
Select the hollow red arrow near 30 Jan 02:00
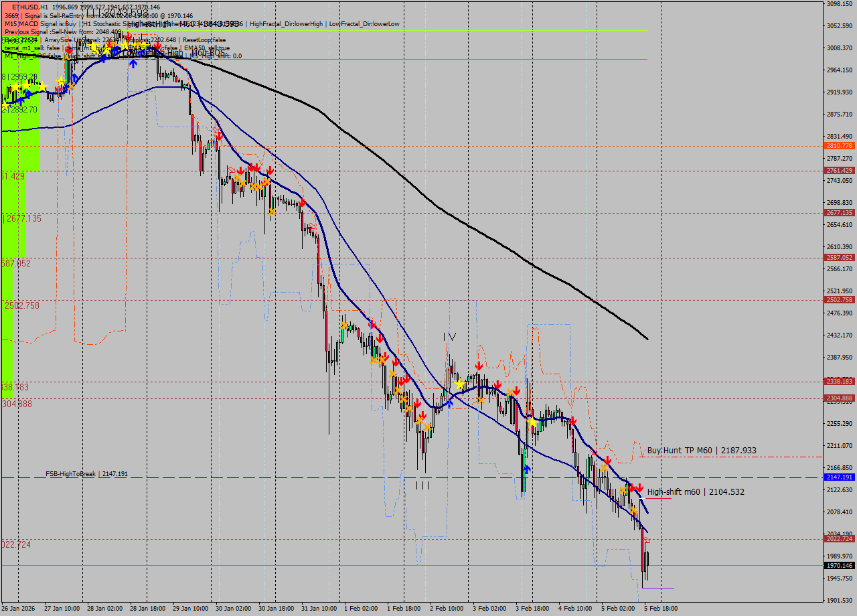[x=217, y=125]
